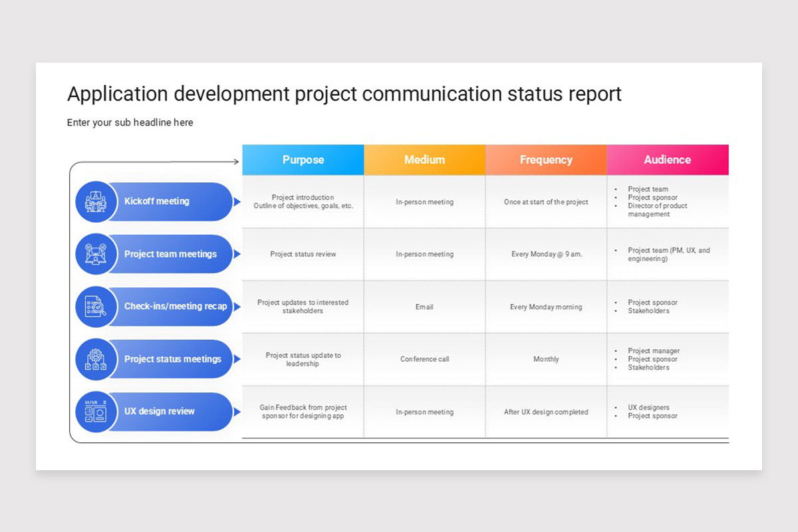Screen dimensions: 798x532
Task: Click 'In-person meeting' in UX design review row
Action: pyautogui.click(x=425, y=412)
